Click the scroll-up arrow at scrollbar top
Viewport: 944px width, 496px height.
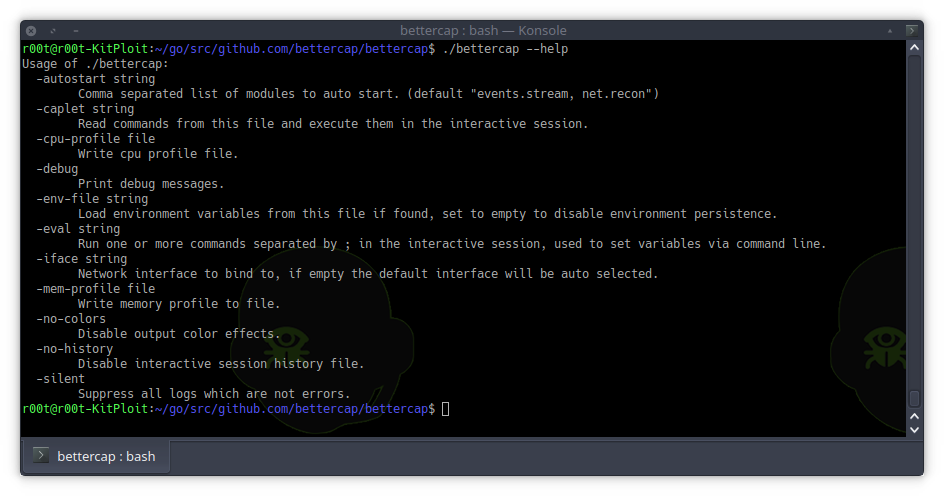[x=913, y=50]
